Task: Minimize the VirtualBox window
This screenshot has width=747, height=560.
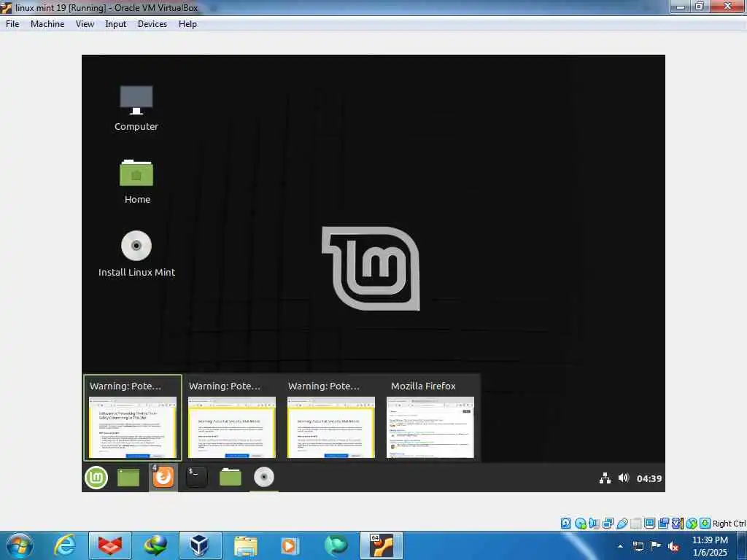Action: [x=681, y=7]
